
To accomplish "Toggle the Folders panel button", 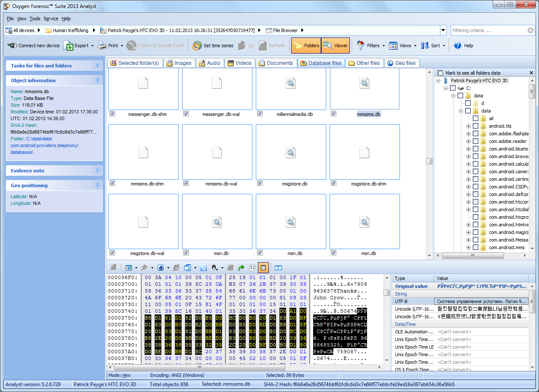I will (306, 46).
